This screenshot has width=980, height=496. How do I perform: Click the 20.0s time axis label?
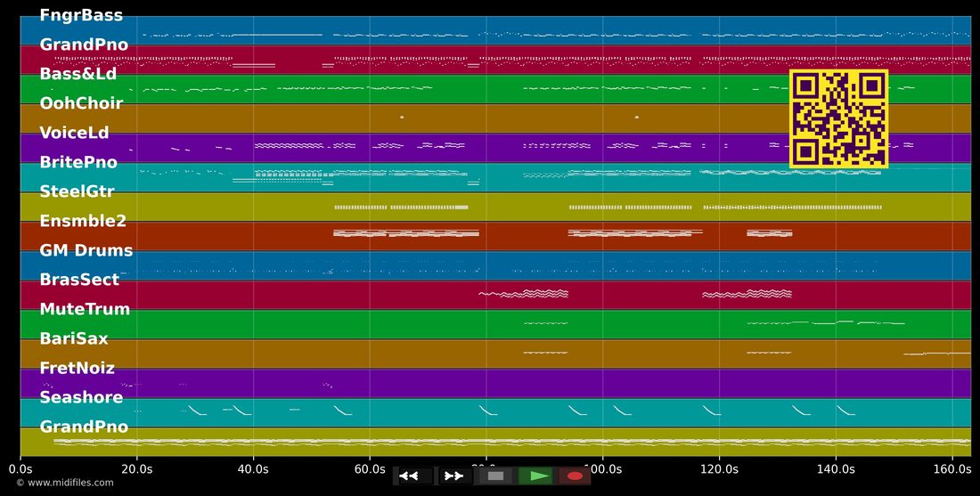pyautogui.click(x=137, y=468)
